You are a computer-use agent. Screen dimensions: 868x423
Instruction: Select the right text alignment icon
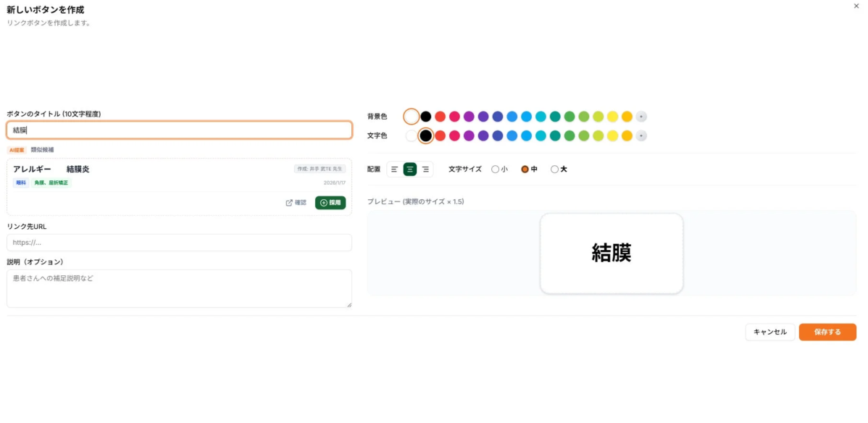coord(425,168)
